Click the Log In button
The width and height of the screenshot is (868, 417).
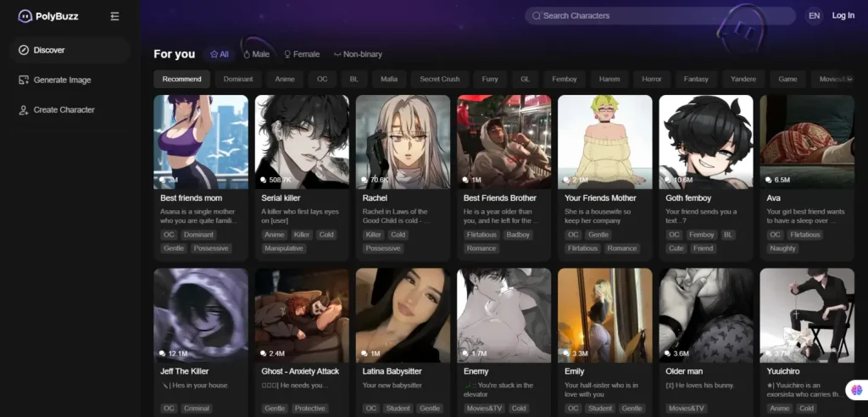(843, 15)
